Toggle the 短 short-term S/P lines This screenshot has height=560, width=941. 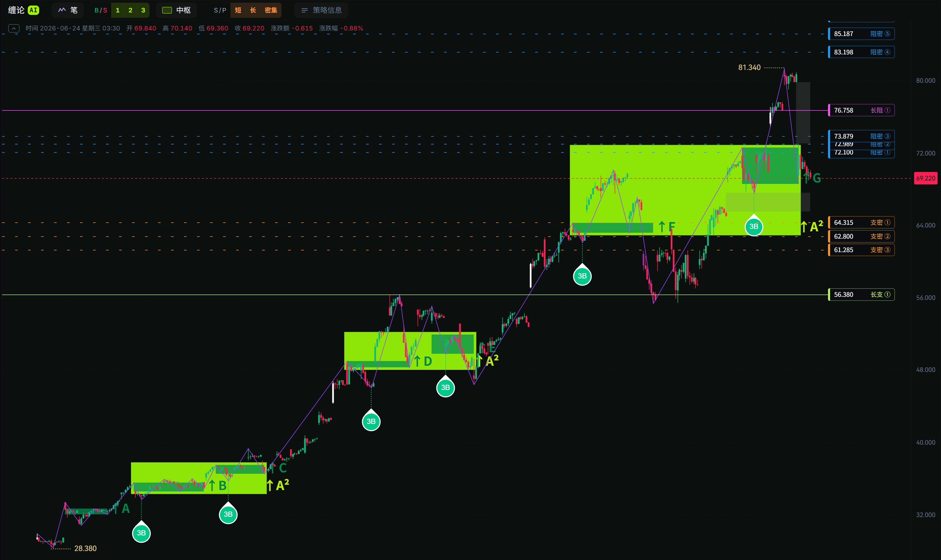[238, 10]
